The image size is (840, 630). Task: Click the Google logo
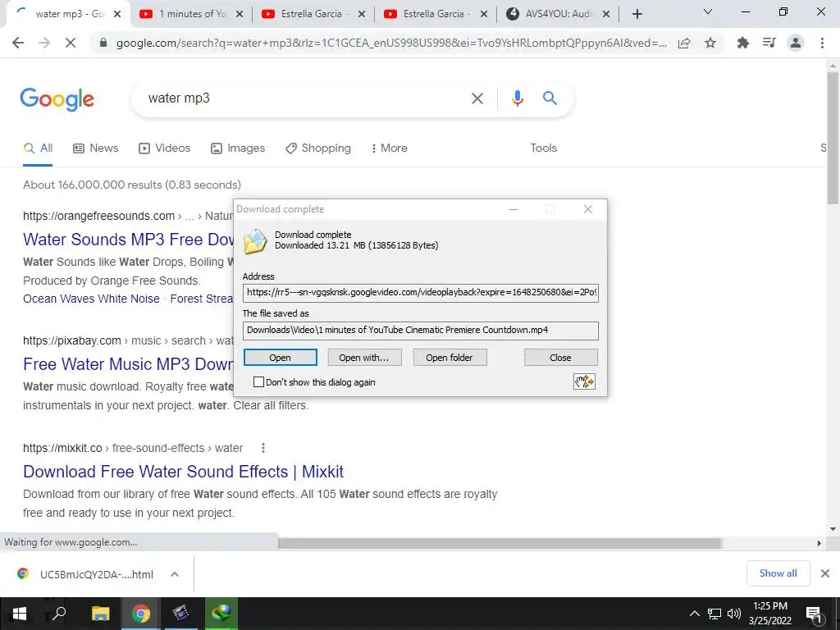pyautogui.click(x=57, y=99)
